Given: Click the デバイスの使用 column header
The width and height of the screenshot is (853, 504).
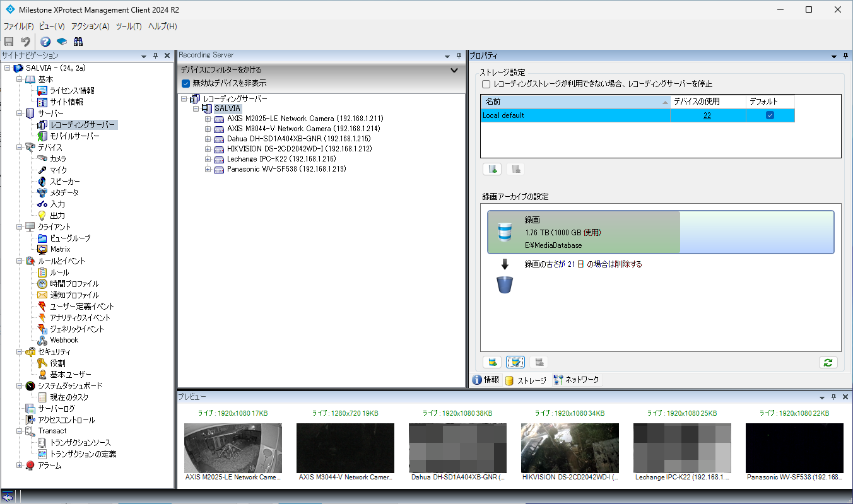Looking at the screenshot, I should click(707, 102).
